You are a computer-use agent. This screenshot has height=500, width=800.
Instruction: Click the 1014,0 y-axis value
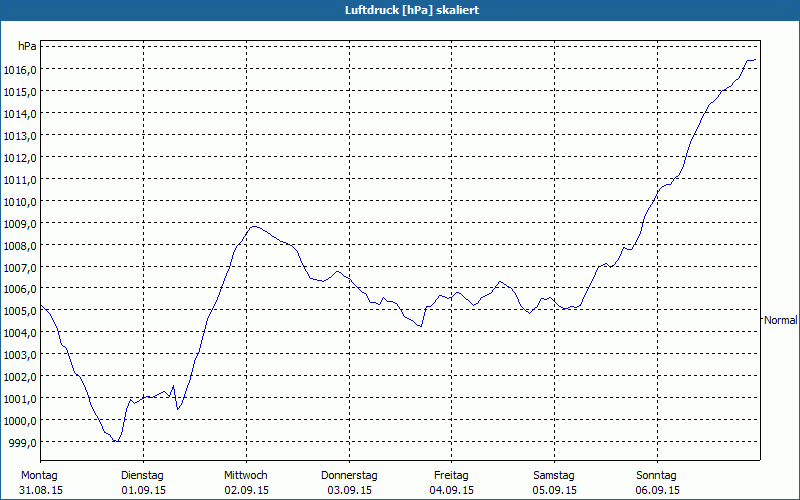[20, 114]
